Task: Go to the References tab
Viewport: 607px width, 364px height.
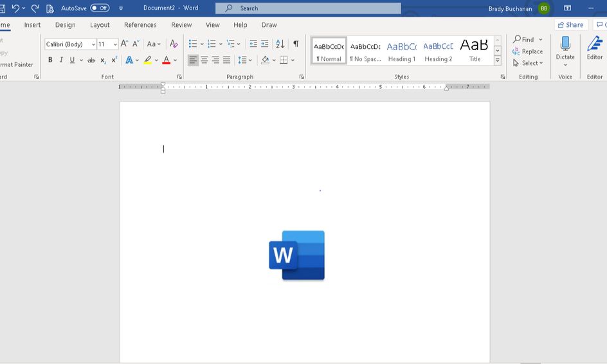Action: click(x=140, y=25)
